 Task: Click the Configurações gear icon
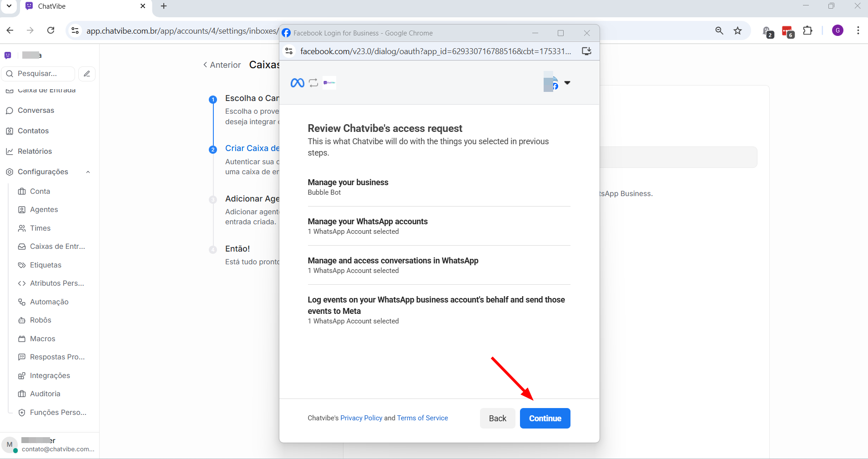click(x=10, y=172)
